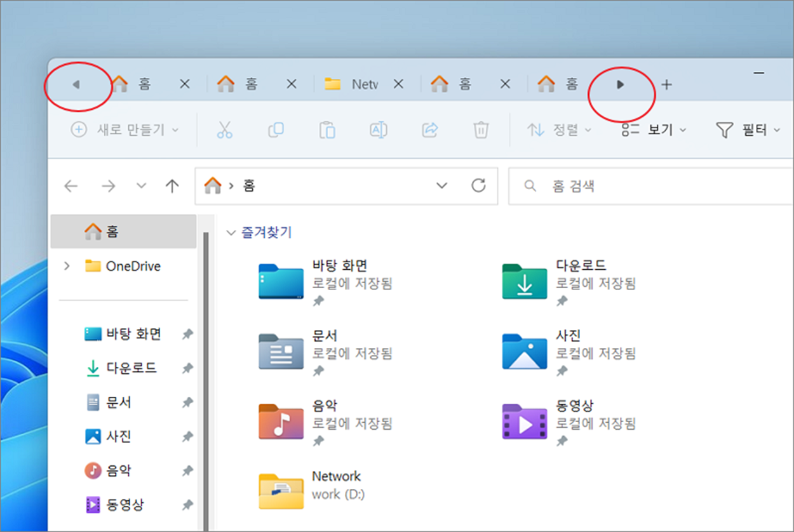Viewport: 794px width, 532px height.
Task: Click the 즐겨찾기 section heading text
Action: 266,233
